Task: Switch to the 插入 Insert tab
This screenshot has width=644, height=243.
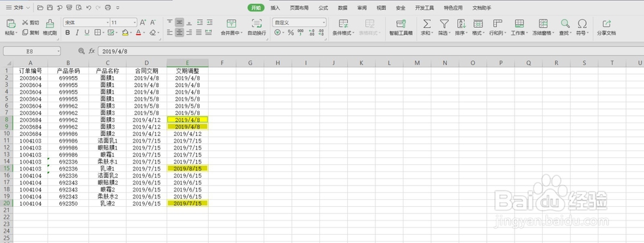Action: tap(275, 8)
